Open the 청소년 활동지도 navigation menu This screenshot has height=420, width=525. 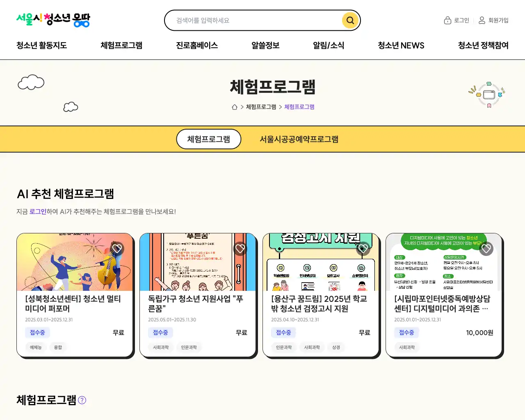coord(41,46)
